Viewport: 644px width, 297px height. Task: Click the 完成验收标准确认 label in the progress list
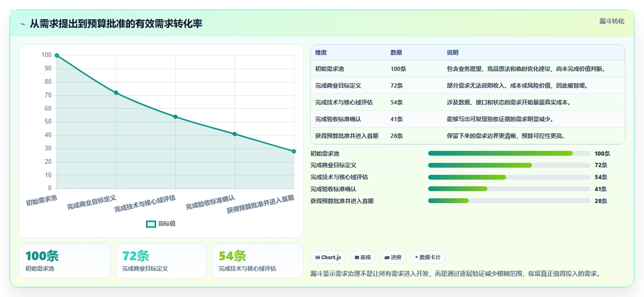(x=333, y=189)
